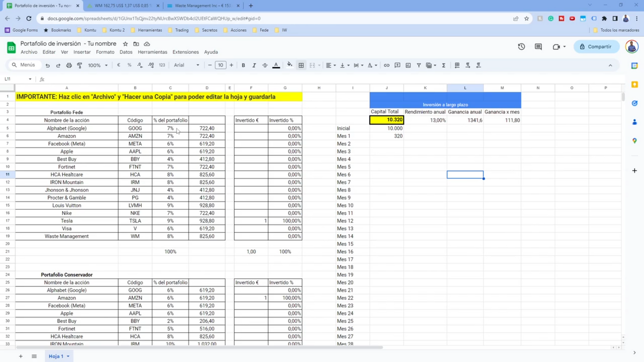Switch to Waste Management Inc browser tab
The image size is (644, 362).
[203, 6]
